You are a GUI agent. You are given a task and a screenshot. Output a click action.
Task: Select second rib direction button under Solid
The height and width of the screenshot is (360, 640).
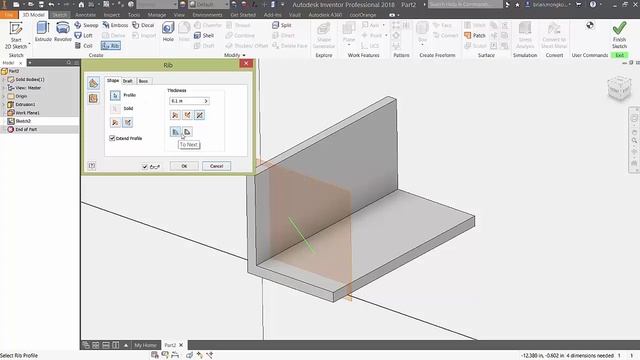point(128,122)
